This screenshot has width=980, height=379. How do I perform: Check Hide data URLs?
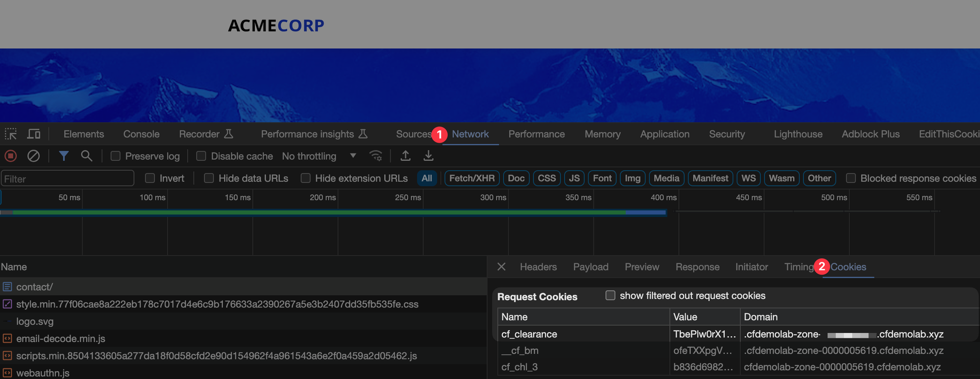click(x=209, y=178)
